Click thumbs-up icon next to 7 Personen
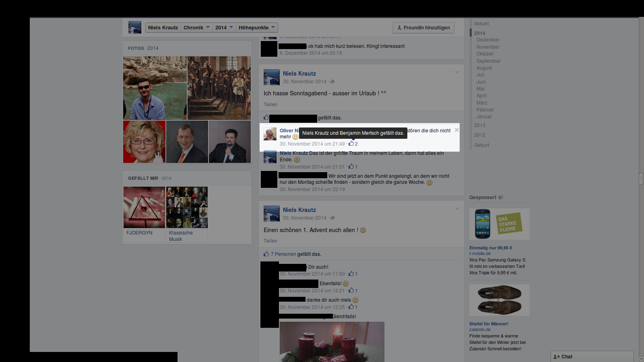The image size is (644, 362). (266, 254)
